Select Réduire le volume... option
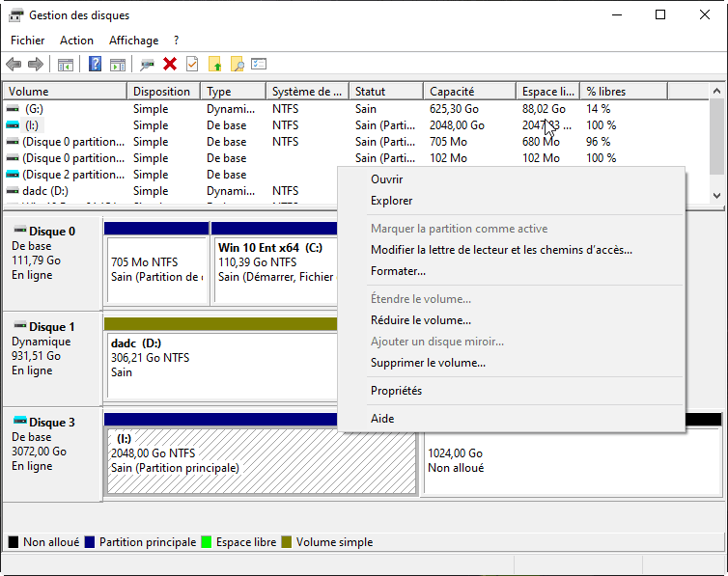 420,320
